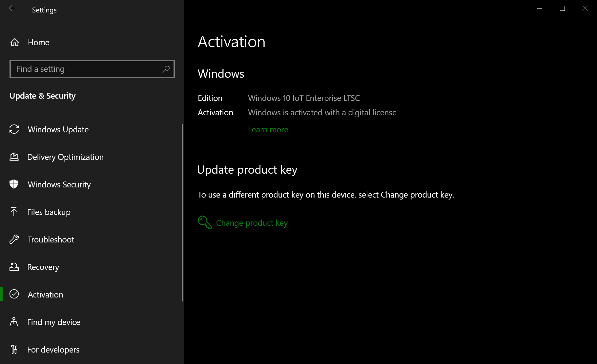The width and height of the screenshot is (597, 364).
Task: Click the 'Update product key' heading
Action: point(247,170)
